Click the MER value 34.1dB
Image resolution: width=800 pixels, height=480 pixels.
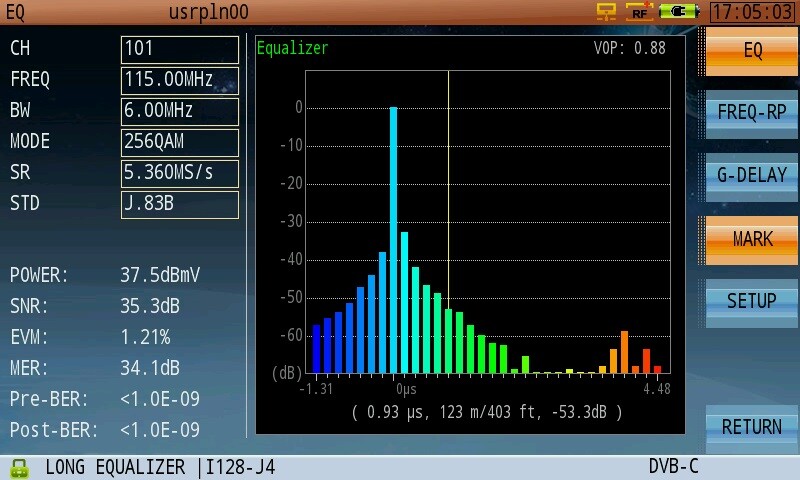[x=150, y=368]
